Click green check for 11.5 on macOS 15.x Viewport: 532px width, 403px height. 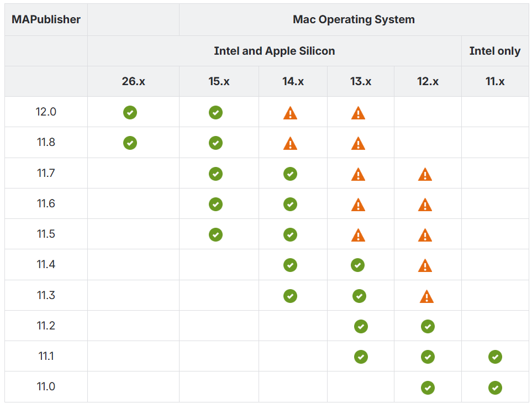point(216,234)
